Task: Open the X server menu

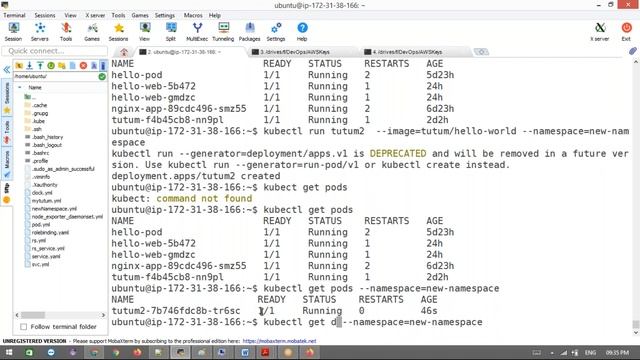Action: click(95, 15)
